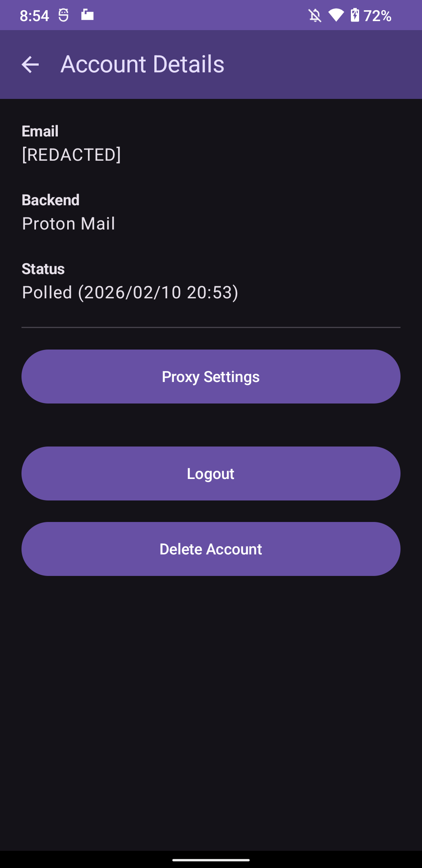Tap the muted notifications bell icon
Image resolution: width=422 pixels, height=868 pixels.
tap(315, 16)
